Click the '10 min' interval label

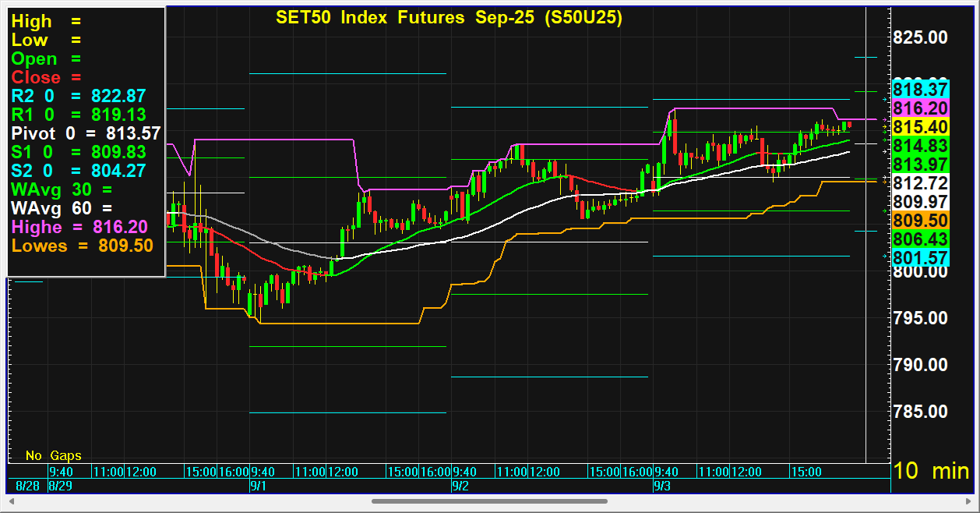(x=932, y=471)
